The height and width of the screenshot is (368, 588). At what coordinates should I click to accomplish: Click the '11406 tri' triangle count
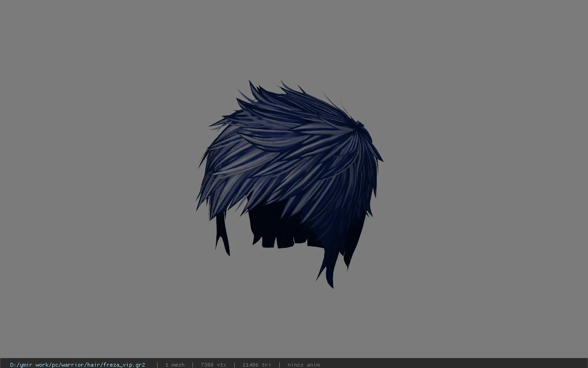(257, 365)
